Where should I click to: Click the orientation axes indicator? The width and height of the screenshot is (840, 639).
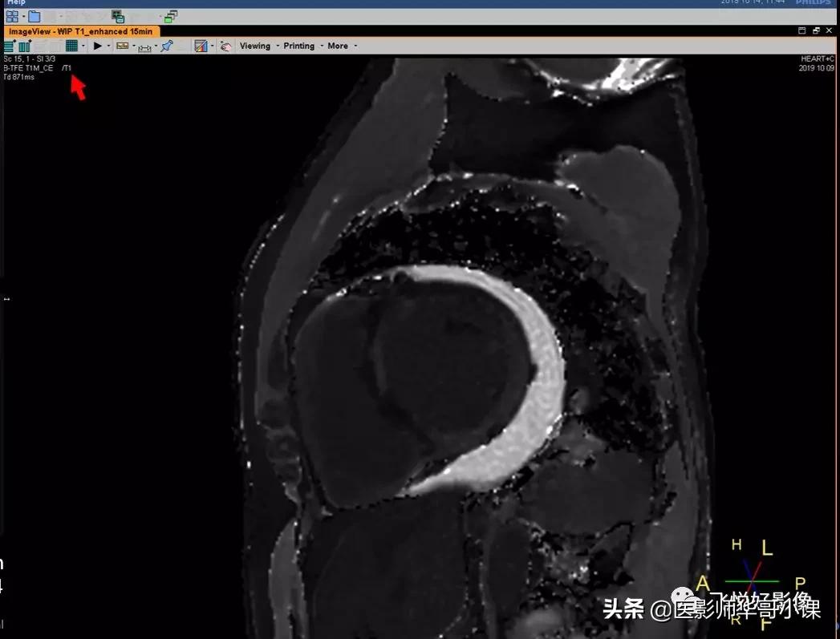pos(751,580)
